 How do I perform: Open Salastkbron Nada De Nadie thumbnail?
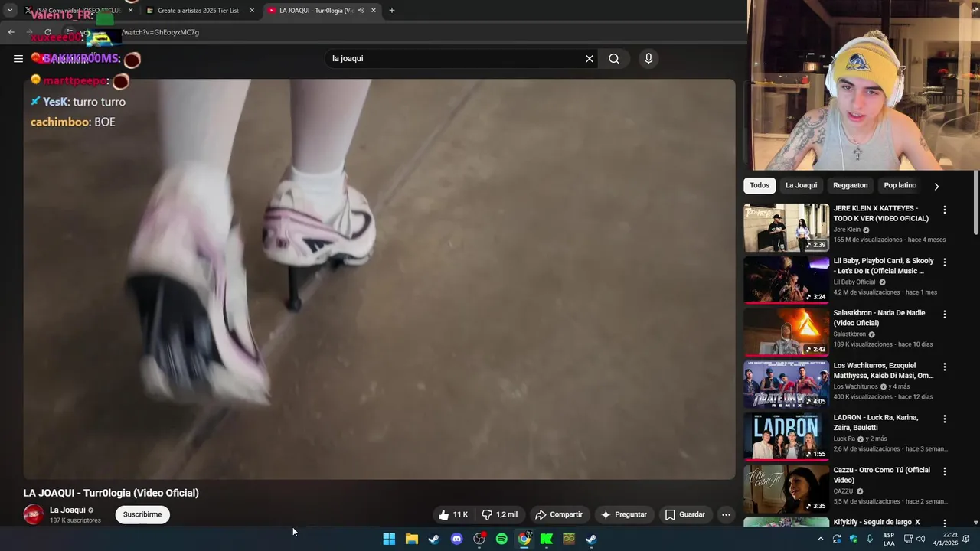pyautogui.click(x=786, y=332)
